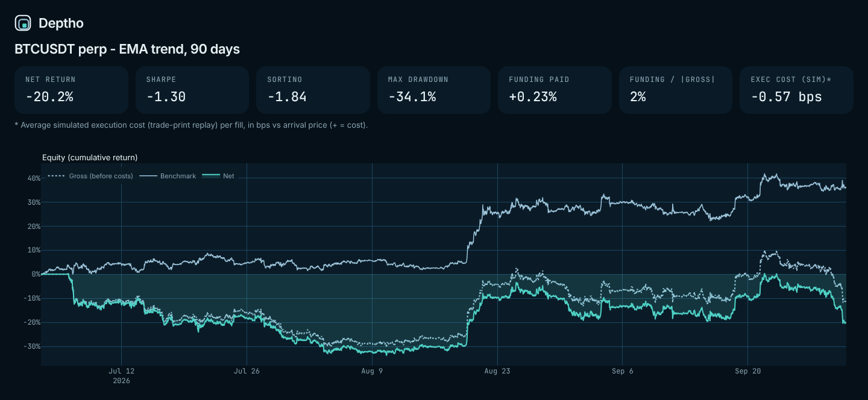Toggle Net legend series

(x=218, y=176)
